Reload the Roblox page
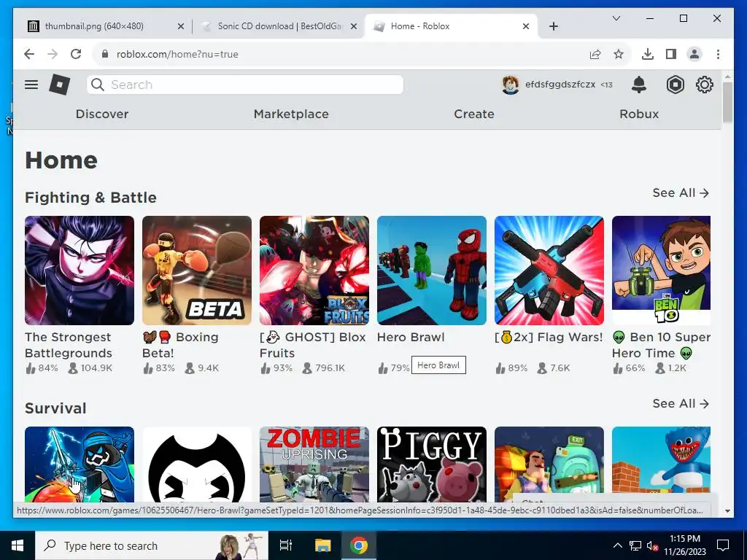The height and width of the screenshot is (560, 747). tap(76, 54)
